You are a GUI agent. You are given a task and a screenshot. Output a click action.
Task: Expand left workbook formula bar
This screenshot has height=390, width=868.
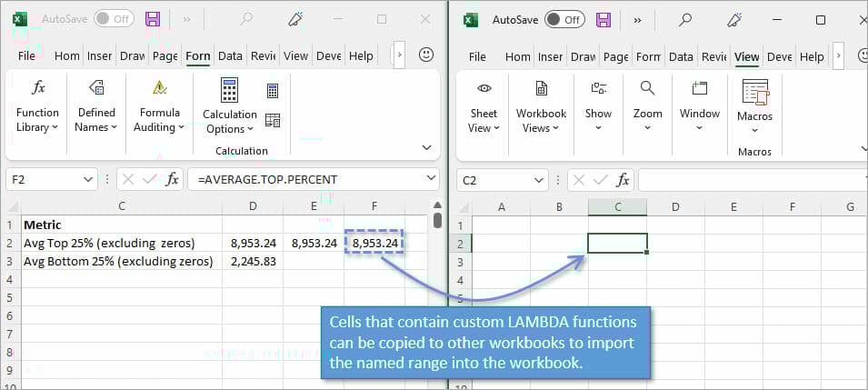(430, 180)
